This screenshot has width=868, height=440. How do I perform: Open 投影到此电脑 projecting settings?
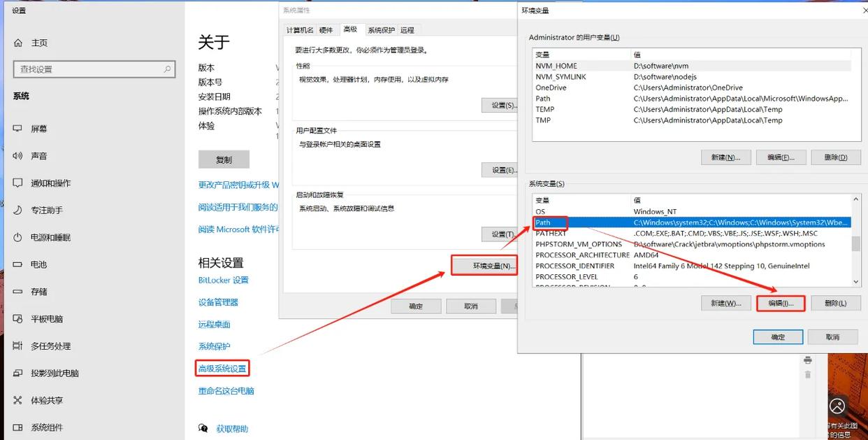[x=55, y=374]
